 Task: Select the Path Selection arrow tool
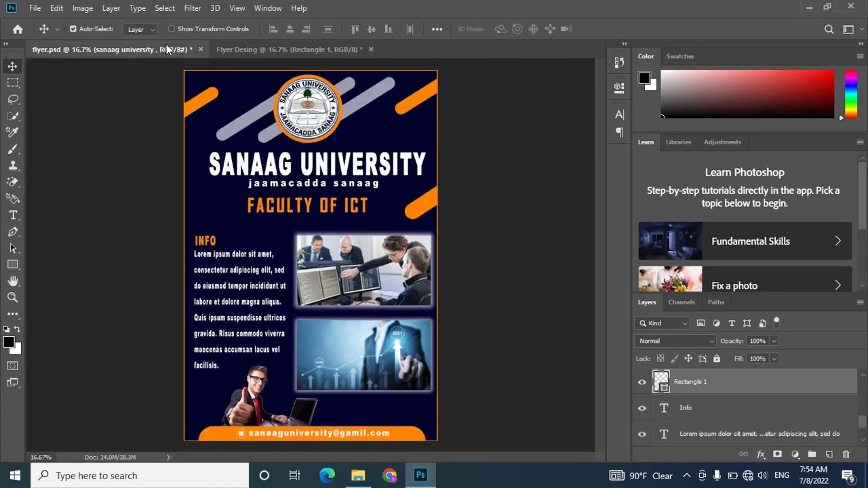pos(13,248)
